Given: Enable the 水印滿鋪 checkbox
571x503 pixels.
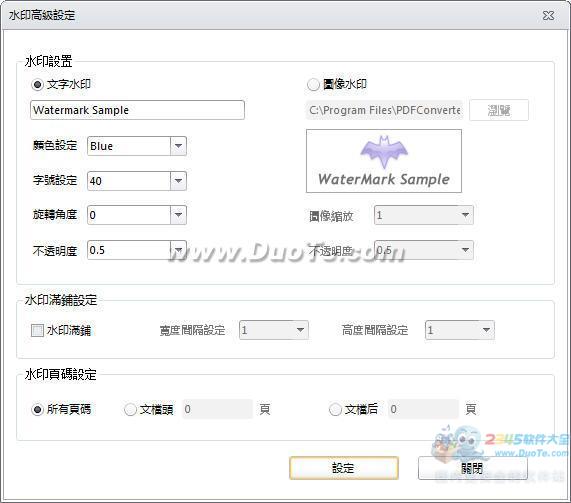Looking at the screenshot, I should point(38,330).
